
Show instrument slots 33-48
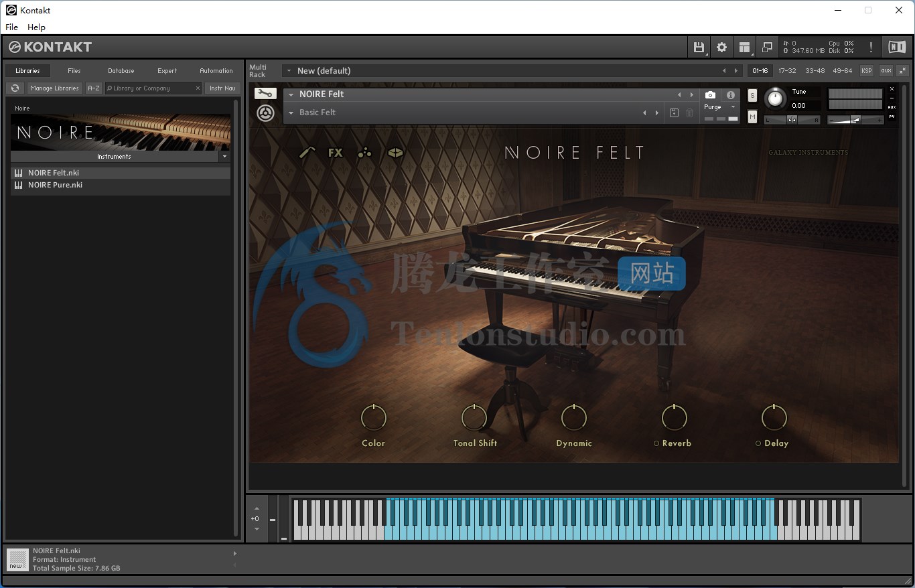(x=815, y=70)
